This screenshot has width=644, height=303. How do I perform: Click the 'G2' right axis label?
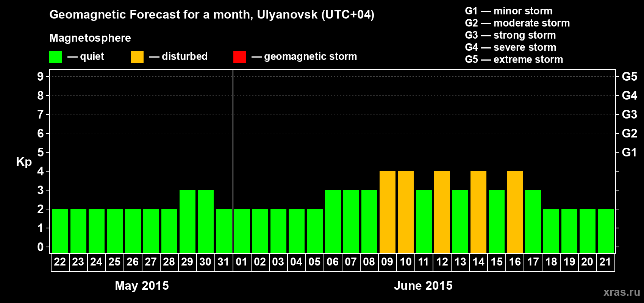630,133
